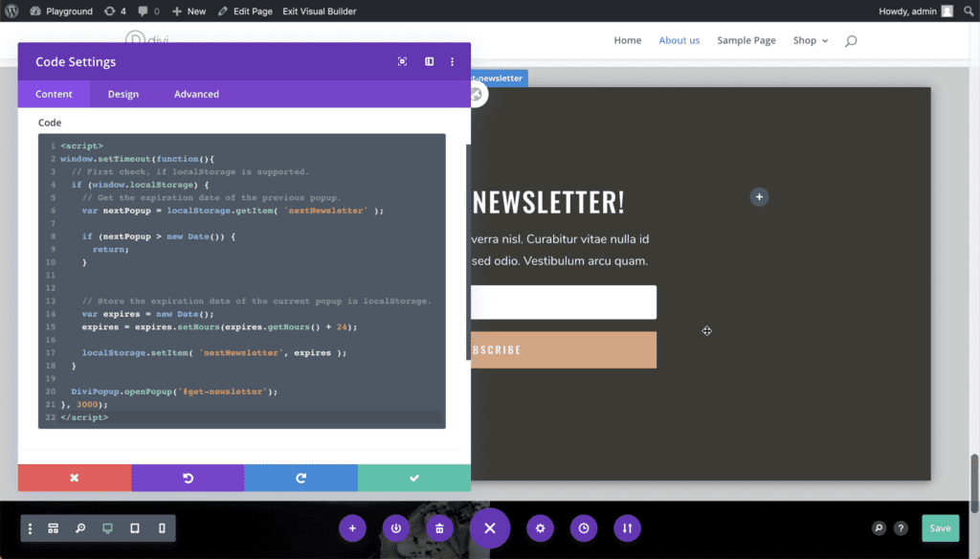Select tablet view mode
Image resolution: width=980 pixels, height=559 pixels.
(134, 528)
